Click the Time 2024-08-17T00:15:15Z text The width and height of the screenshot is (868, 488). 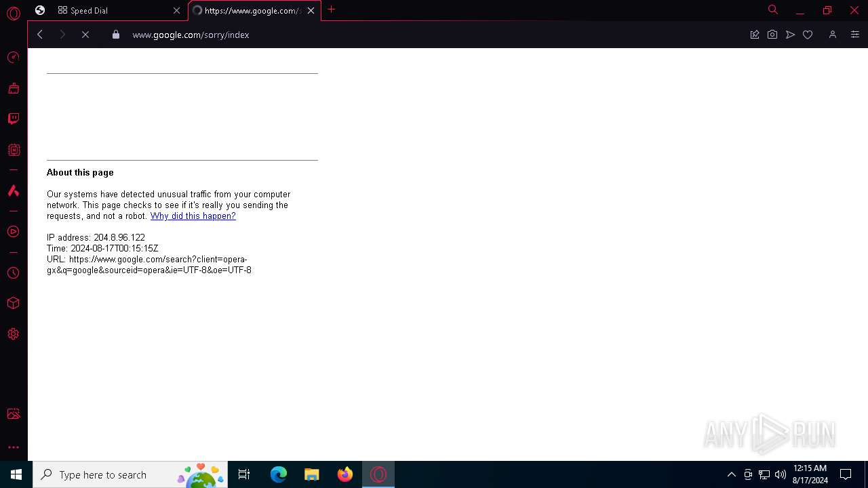pyautogui.click(x=102, y=249)
